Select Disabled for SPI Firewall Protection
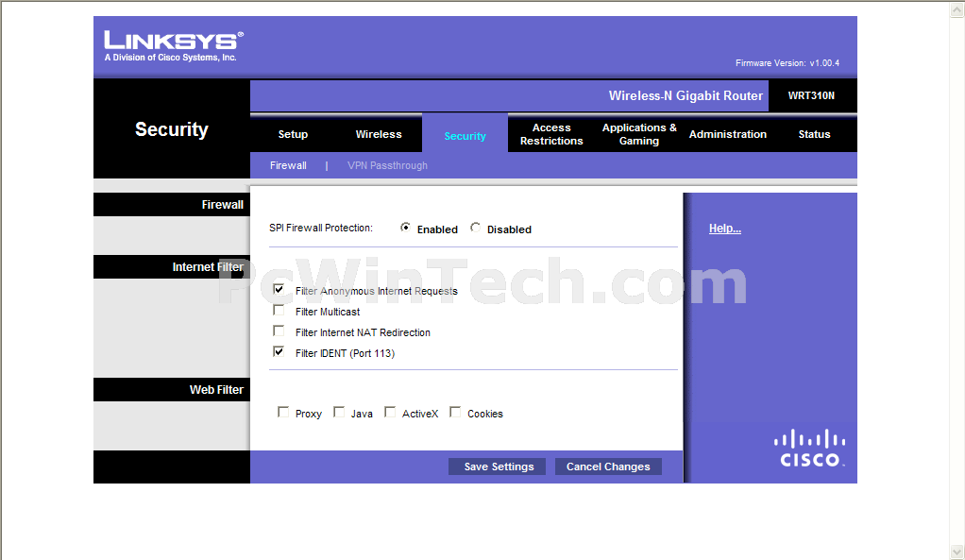Screen dimensions: 965x560 coord(475,228)
